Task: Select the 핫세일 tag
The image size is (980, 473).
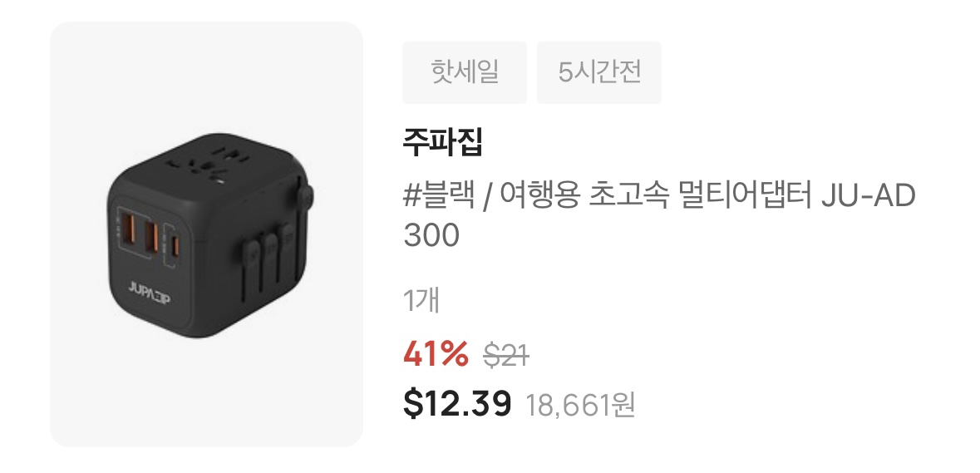Action: tap(465, 72)
